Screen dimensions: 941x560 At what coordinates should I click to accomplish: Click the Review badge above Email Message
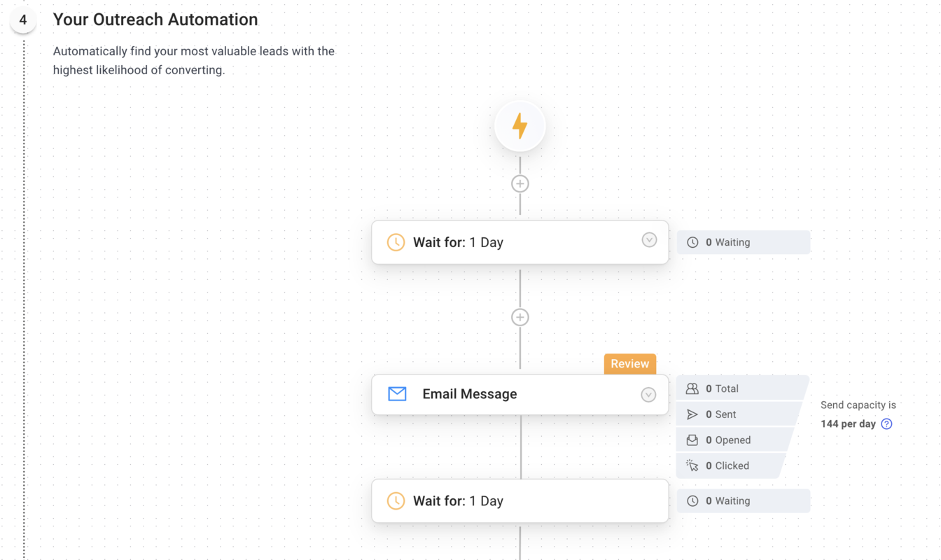pyautogui.click(x=629, y=363)
